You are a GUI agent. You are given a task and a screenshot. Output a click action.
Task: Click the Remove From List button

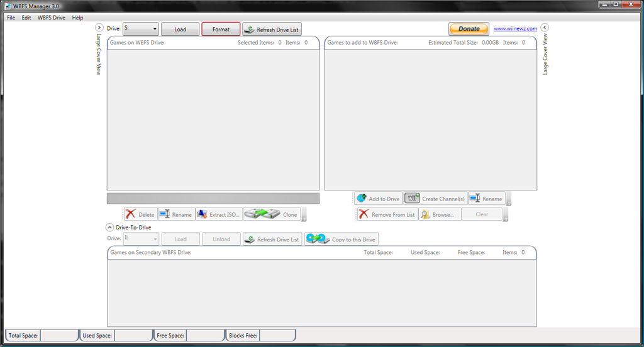pyautogui.click(x=387, y=214)
